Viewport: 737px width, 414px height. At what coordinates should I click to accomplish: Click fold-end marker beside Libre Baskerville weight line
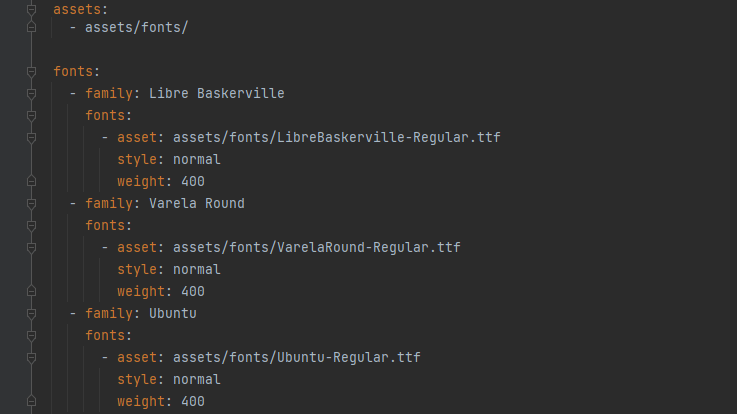pos(31,181)
